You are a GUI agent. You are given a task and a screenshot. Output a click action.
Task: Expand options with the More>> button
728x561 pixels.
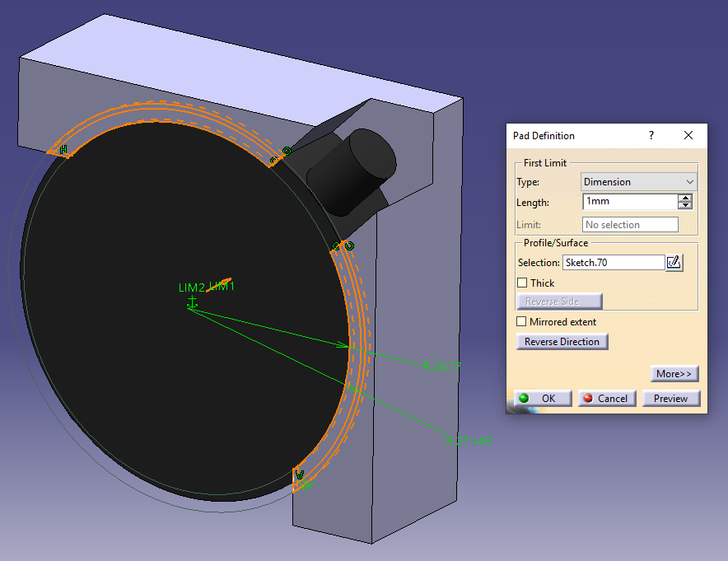click(674, 373)
